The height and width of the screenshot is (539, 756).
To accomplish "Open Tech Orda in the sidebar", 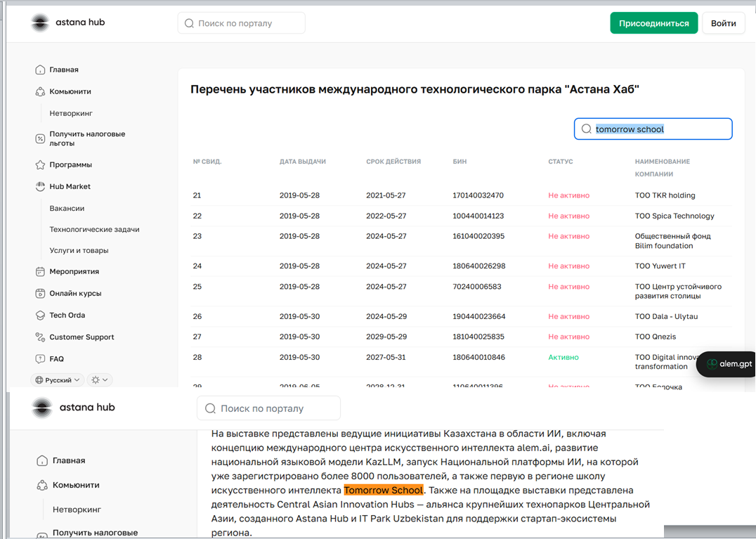I will click(x=67, y=316).
